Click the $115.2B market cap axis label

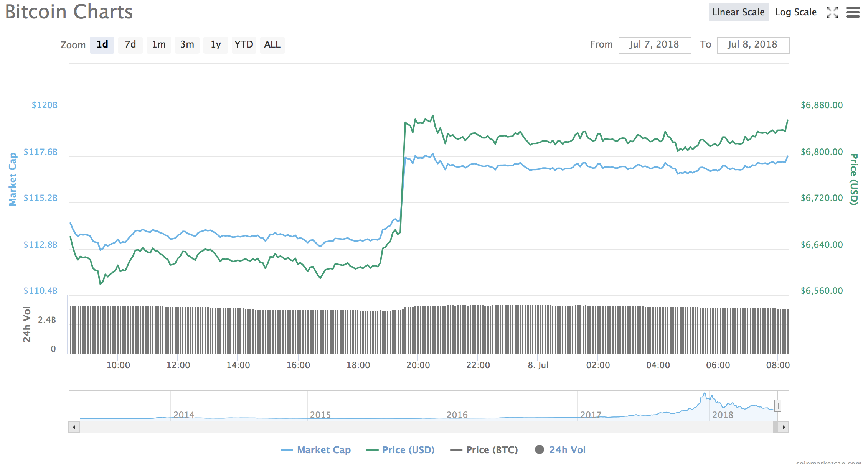click(x=41, y=198)
